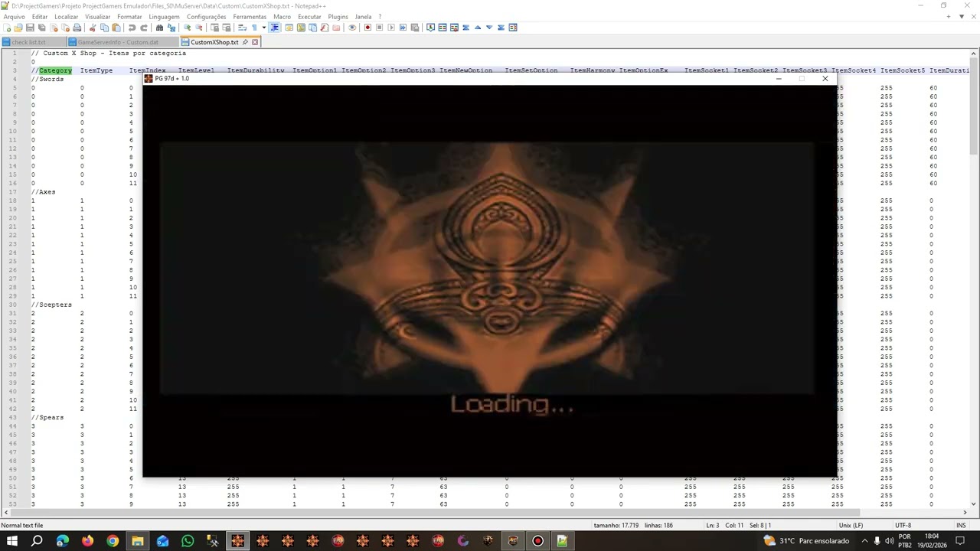The image size is (980, 551).
Task: Click the Cut scissors icon
Action: pos(93,28)
